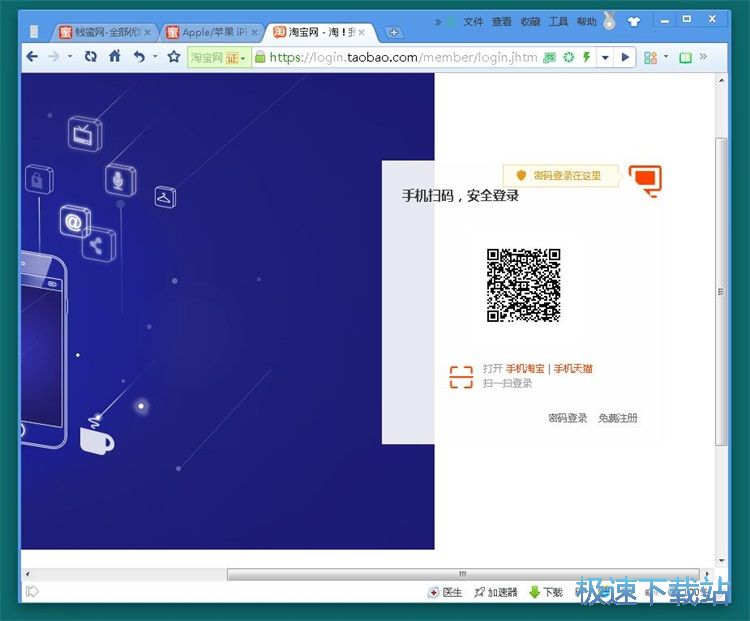This screenshot has width=750, height=621.
Task: Click the medal icon in title bar
Action: click(609, 21)
